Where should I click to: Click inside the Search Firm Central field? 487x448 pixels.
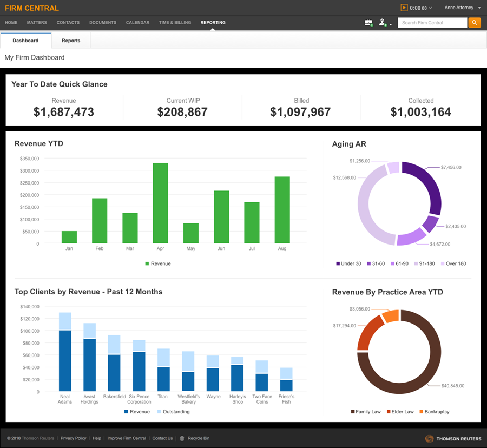pyautogui.click(x=432, y=23)
